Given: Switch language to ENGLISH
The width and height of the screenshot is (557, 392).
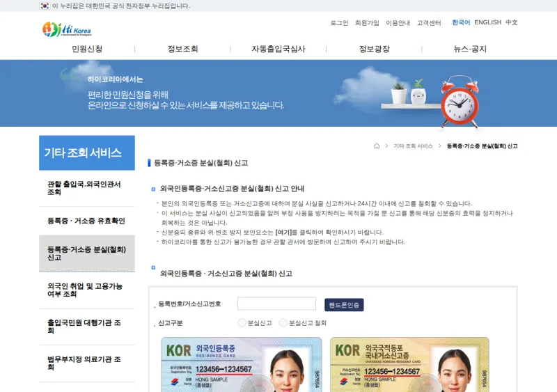Looking at the screenshot, I should coord(488,22).
